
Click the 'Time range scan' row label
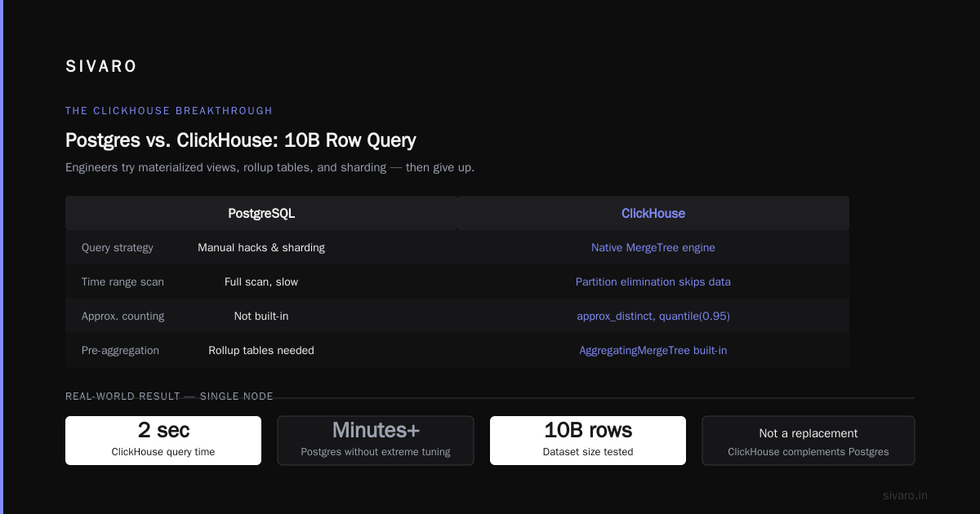pos(122,281)
